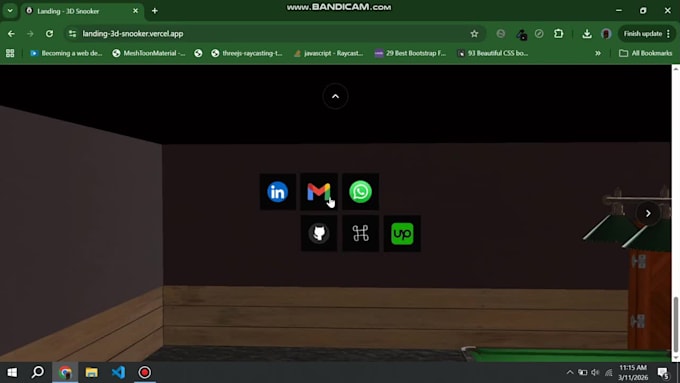Open Visual Studio Code from the taskbar
This screenshot has width=680, height=383.
pyautogui.click(x=118, y=372)
